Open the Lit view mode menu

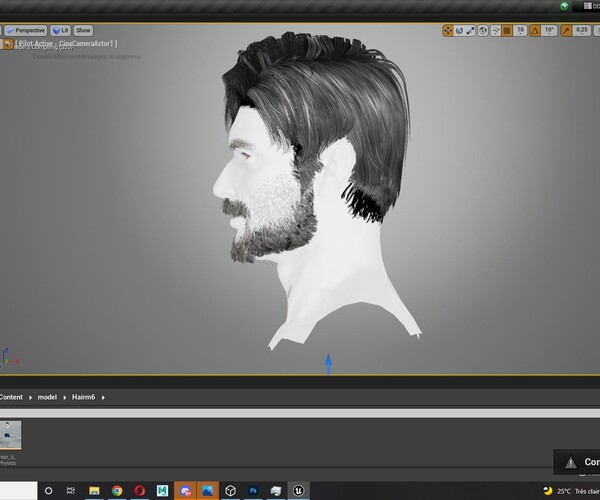tap(60, 30)
